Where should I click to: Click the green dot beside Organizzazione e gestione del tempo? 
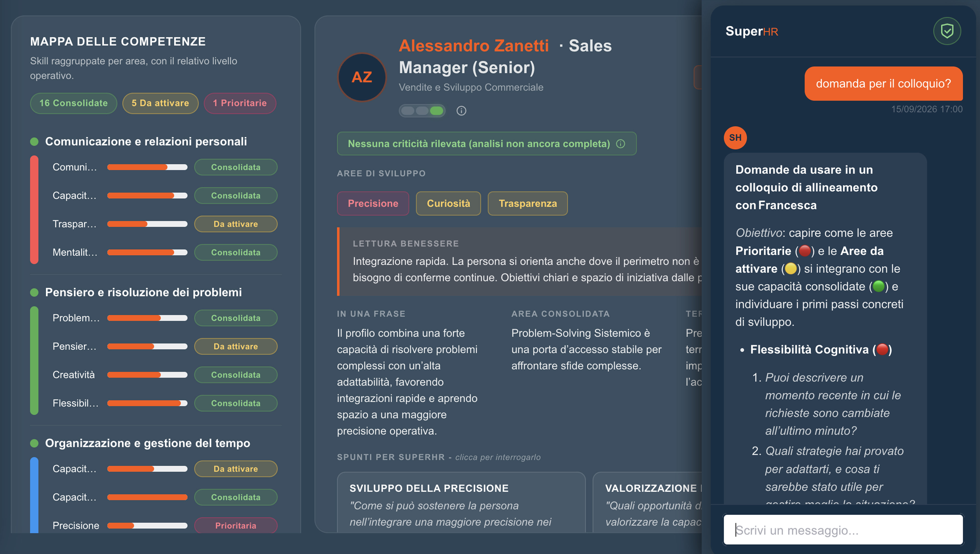point(34,443)
